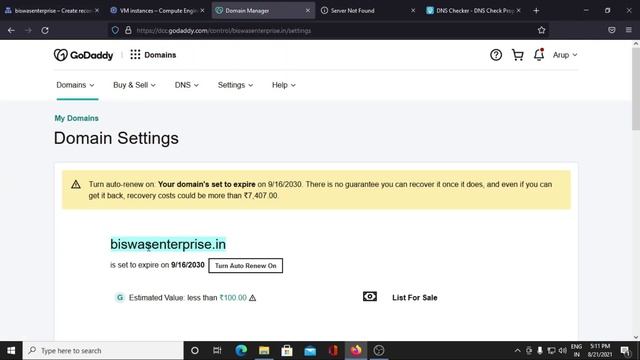
Task: Open the help question mark icon
Action: coord(496,55)
